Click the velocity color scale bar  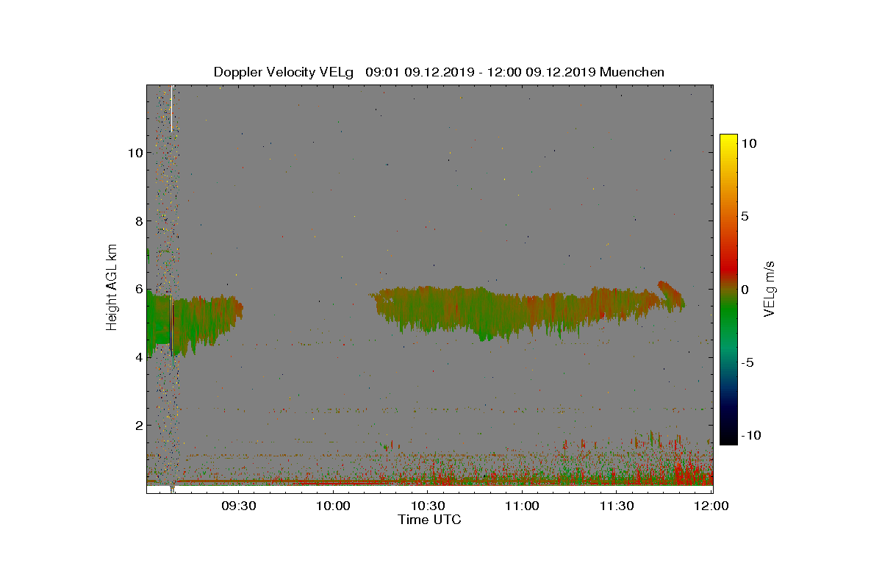tap(728, 290)
